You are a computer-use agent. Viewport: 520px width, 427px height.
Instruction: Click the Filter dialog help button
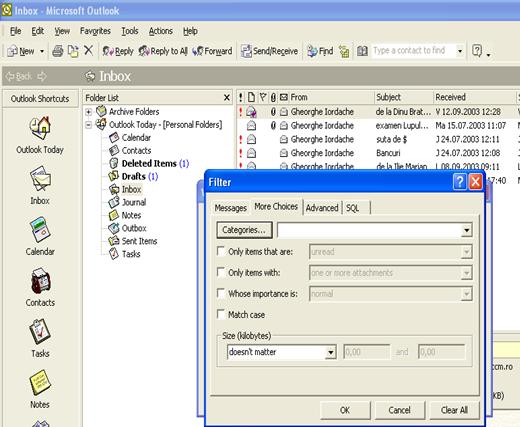[460, 182]
